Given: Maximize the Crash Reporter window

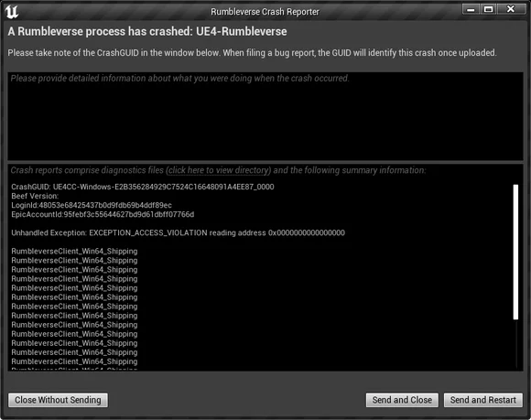Looking at the screenshot, I should [488, 9].
